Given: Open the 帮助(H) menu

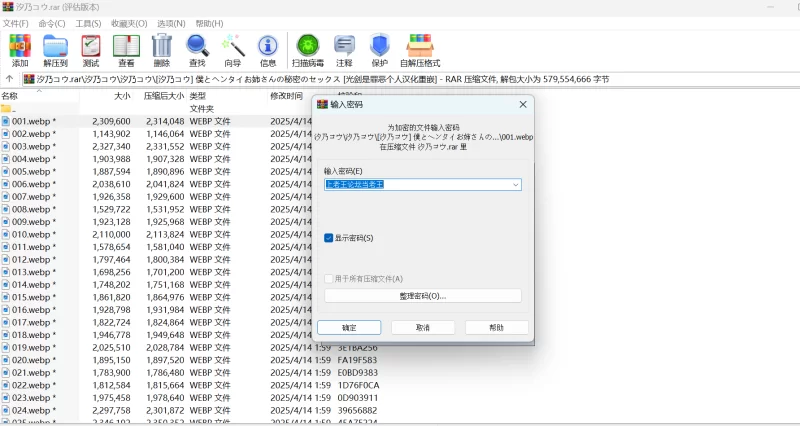Looking at the screenshot, I should tap(209, 23).
